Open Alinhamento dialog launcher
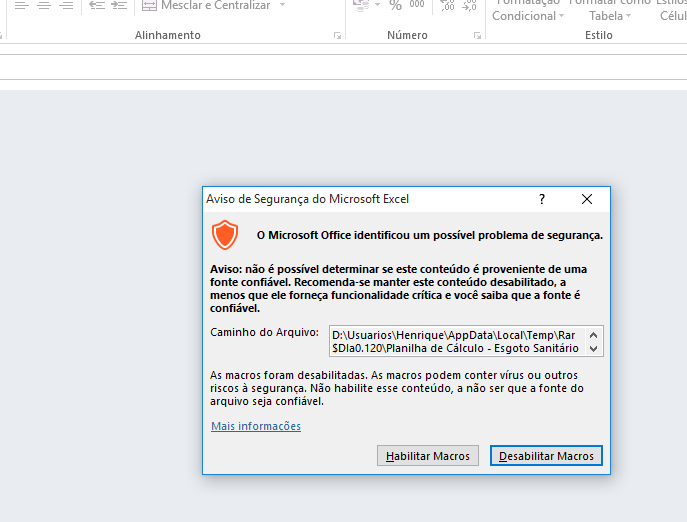Image resolution: width=687 pixels, height=522 pixels. [x=337, y=36]
